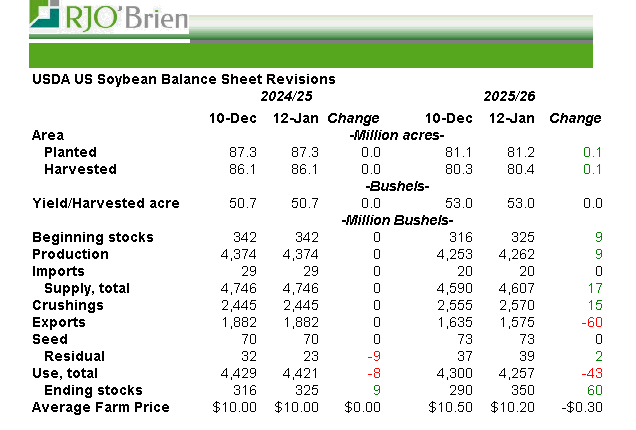
Task: Select the USDA US Soybean Balance Sheet Revisions title
Action: pos(183,79)
